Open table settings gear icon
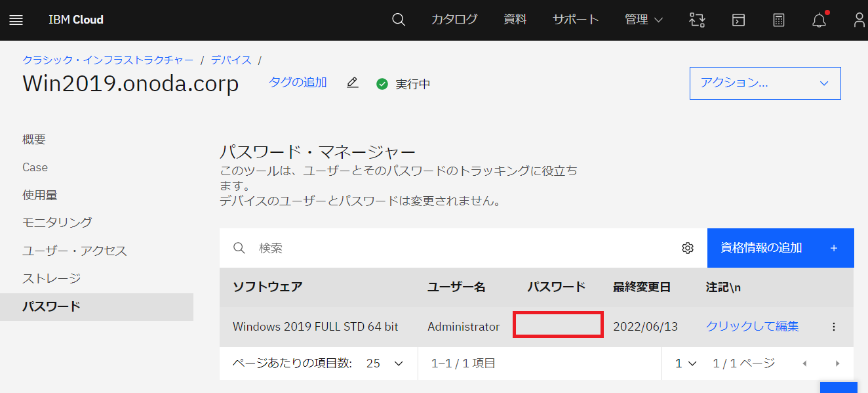 (x=688, y=248)
